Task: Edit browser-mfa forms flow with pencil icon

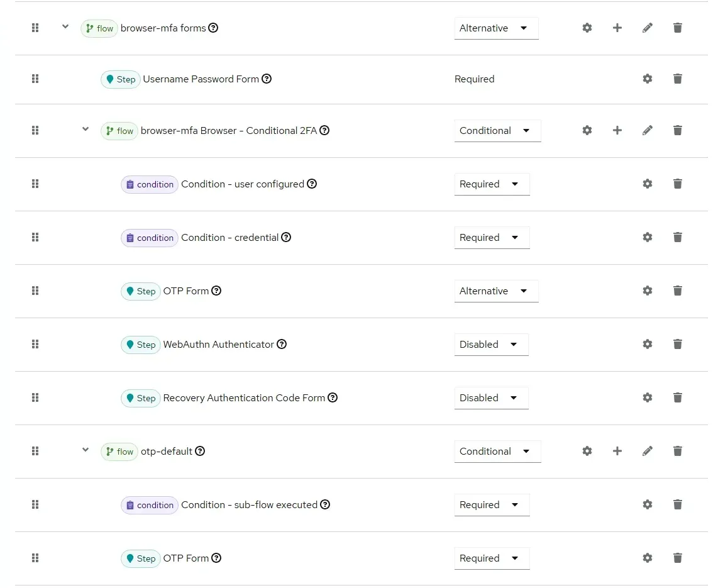Action: coord(648,28)
